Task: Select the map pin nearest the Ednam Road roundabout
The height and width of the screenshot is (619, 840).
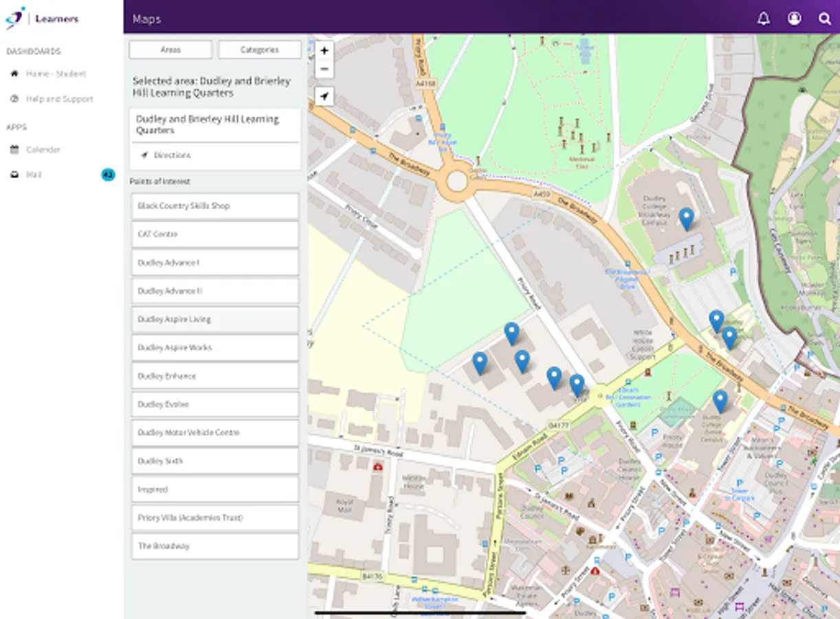Action: [577, 385]
